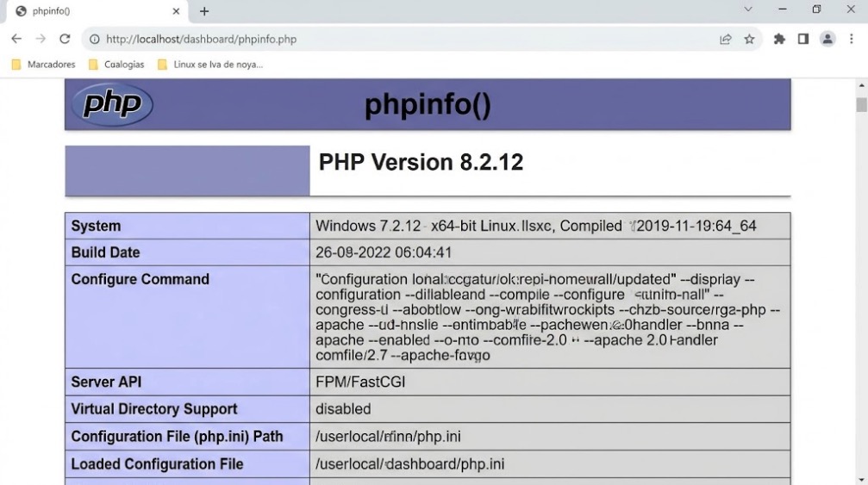This screenshot has height=485, width=868.
Task: Open the Cualogias bookmark folder
Action: pos(116,65)
